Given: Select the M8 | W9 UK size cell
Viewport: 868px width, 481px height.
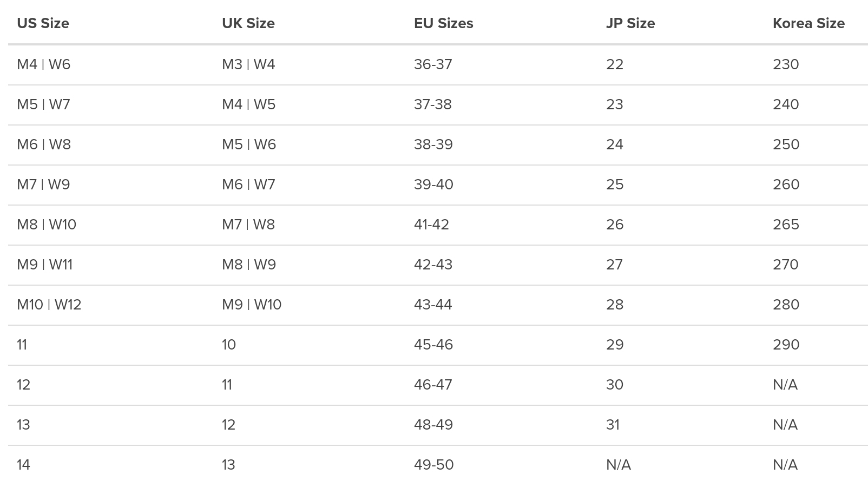Looking at the screenshot, I should [x=249, y=265].
